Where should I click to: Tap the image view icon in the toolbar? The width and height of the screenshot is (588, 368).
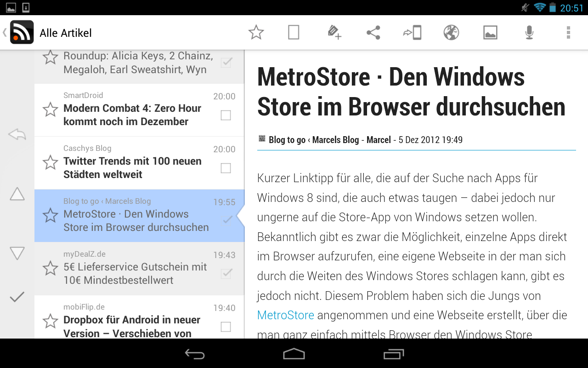pyautogui.click(x=490, y=33)
